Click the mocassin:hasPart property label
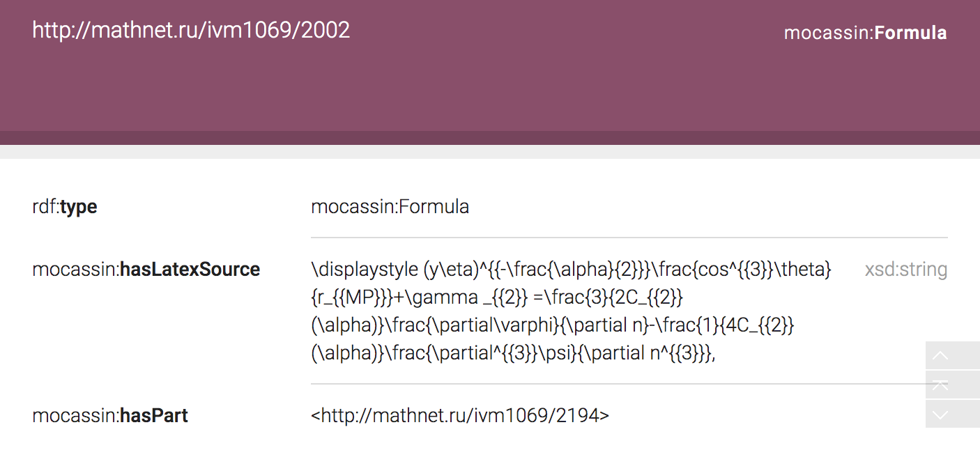The height and width of the screenshot is (457, 980). click(x=110, y=416)
